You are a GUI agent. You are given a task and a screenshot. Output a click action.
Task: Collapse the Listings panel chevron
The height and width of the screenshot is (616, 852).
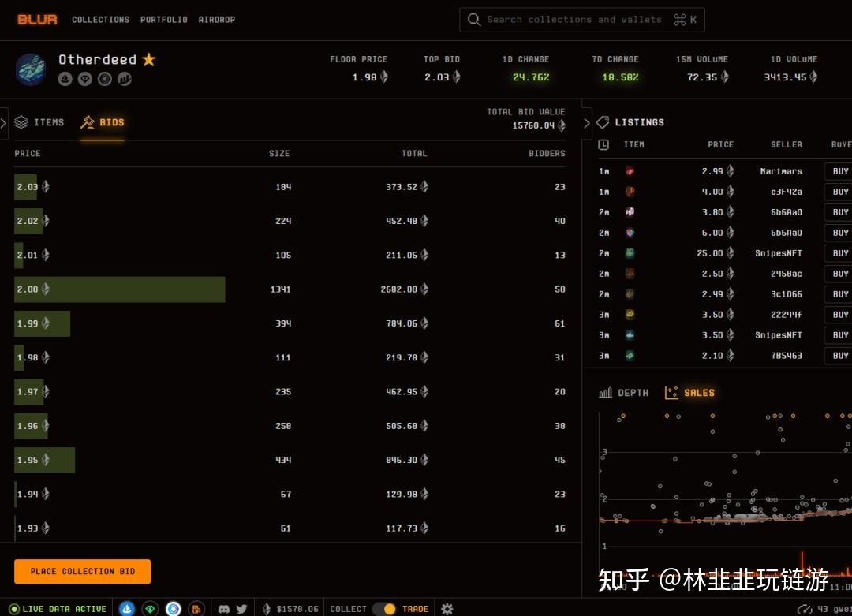tap(587, 123)
